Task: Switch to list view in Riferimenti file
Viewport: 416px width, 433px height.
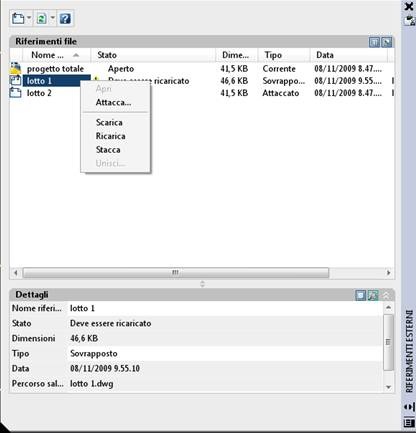Action: (x=374, y=42)
